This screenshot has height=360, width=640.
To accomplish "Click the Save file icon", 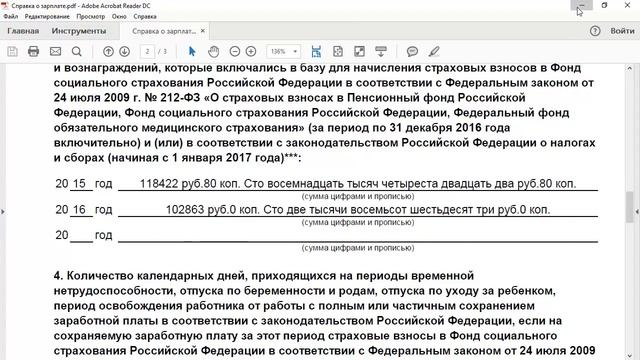I will click(12, 51).
